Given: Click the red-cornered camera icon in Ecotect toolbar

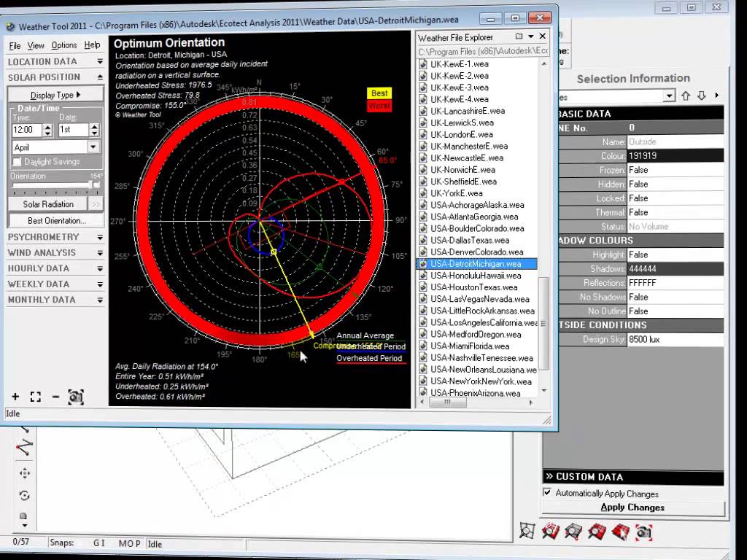Looking at the screenshot, I should [x=643, y=532].
